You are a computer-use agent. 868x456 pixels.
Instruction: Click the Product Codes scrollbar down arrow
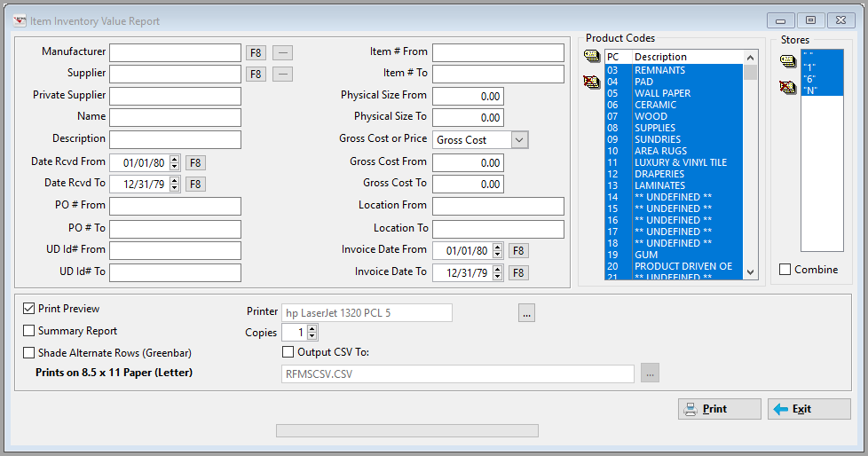click(x=750, y=272)
